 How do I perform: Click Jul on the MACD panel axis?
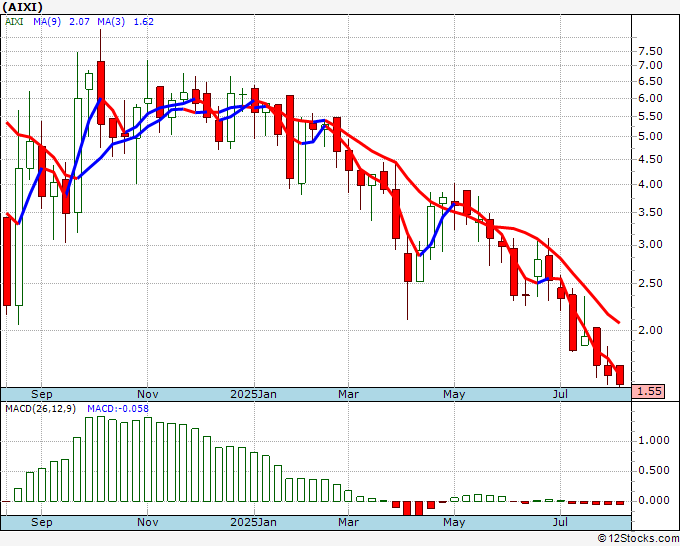point(560,522)
